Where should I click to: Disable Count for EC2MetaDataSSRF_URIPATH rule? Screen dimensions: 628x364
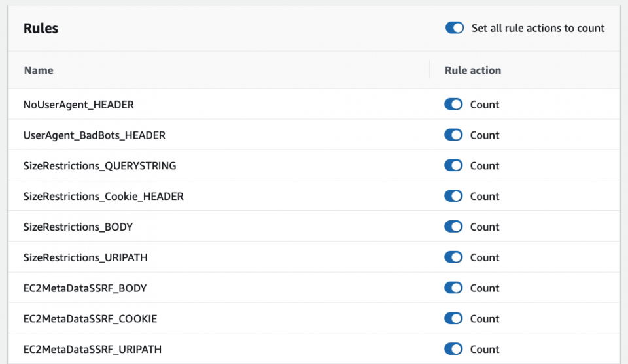click(x=453, y=349)
